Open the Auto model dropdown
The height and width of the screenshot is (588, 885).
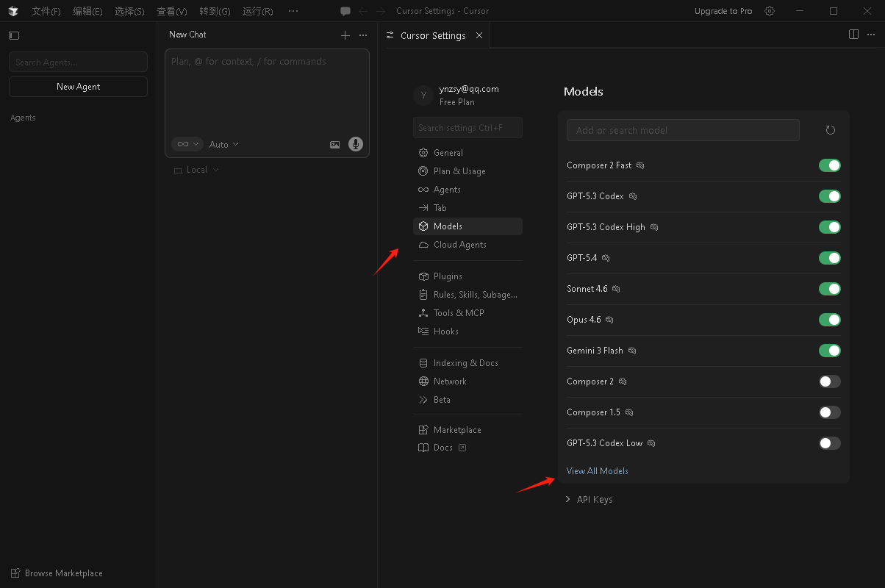pos(223,145)
